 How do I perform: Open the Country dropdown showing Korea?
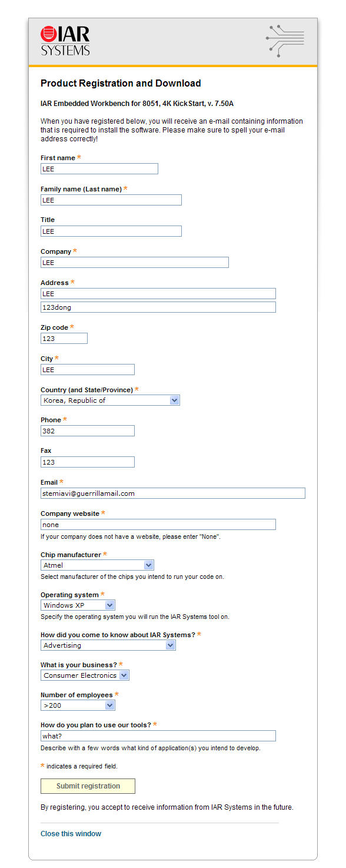click(110, 400)
